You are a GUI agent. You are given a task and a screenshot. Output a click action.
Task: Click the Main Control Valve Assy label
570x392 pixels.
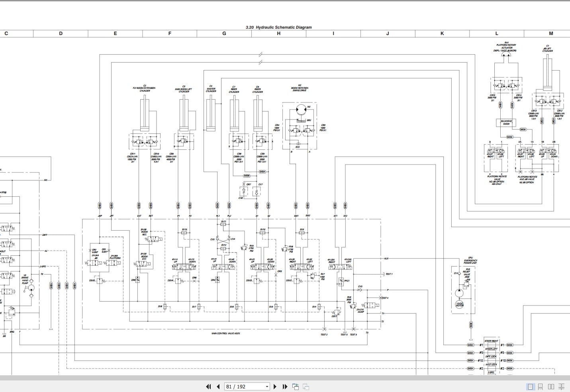[226, 333]
